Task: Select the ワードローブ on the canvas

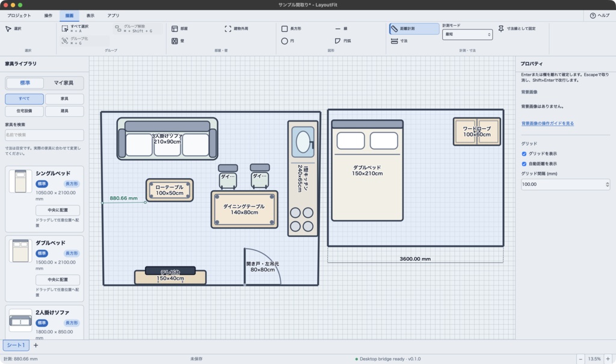Action: point(477,132)
